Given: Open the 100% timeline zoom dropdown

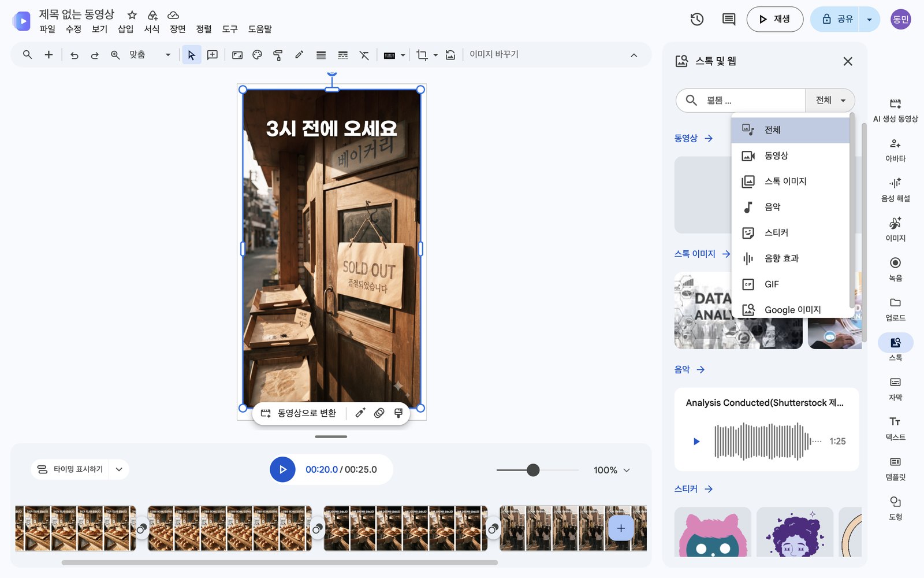Looking at the screenshot, I should tap(612, 470).
